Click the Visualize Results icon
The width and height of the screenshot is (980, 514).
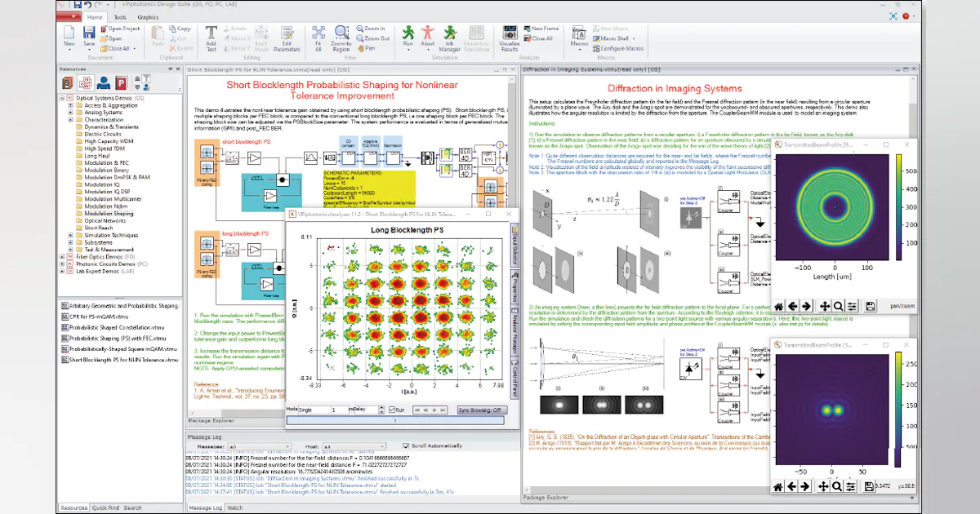click(x=508, y=34)
